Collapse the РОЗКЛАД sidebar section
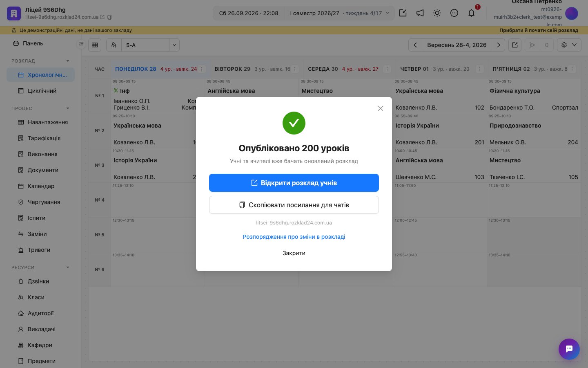This screenshot has height=368, width=588. [68, 61]
